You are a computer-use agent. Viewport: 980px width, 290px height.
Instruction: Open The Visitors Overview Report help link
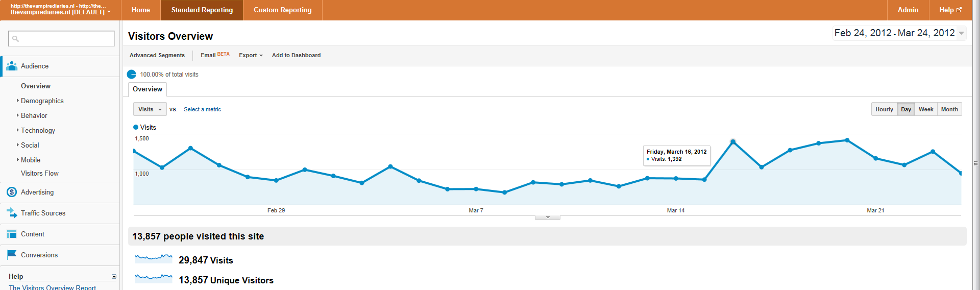[x=52, y=287]
